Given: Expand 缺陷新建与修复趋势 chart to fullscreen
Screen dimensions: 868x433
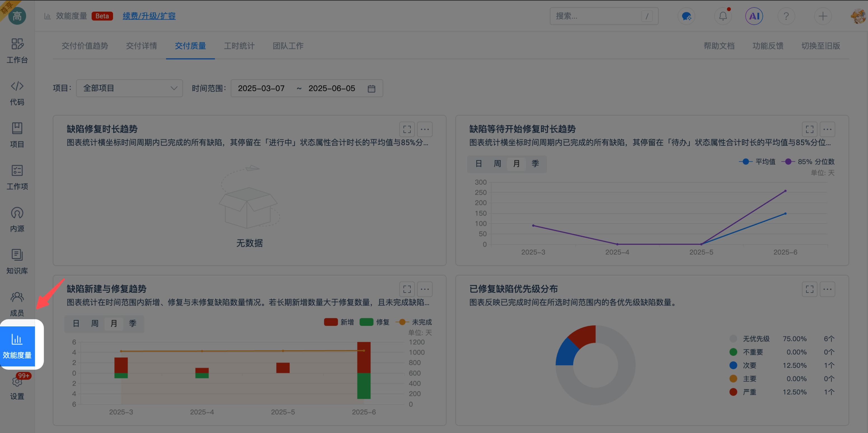Looking at the screenshot, I should coord(407,289).
